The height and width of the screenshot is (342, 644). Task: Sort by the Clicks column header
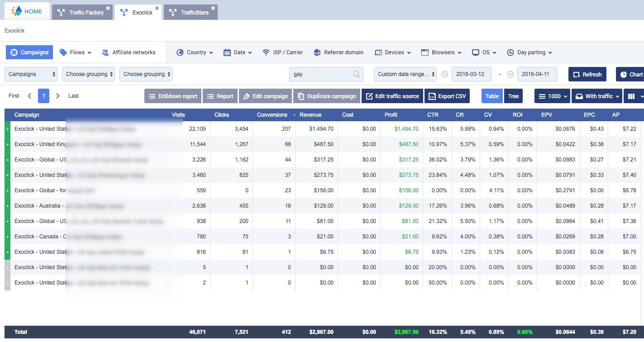(221, 115)
